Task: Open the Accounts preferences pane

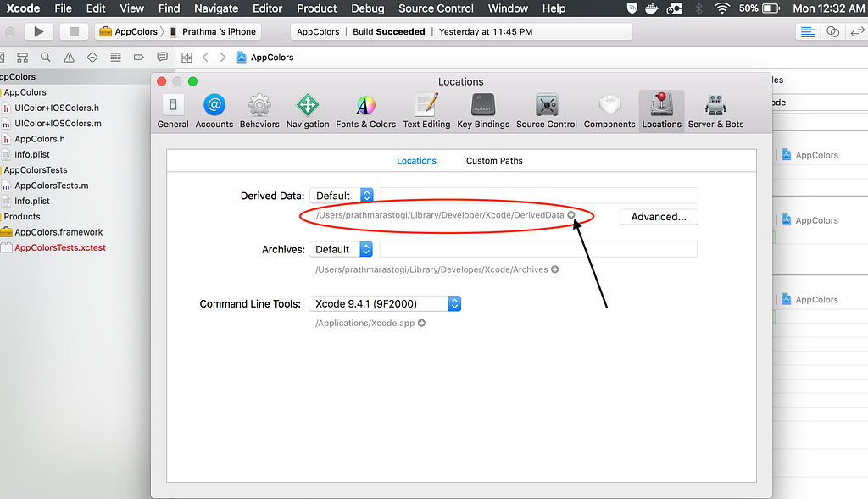Action: pyautogui.click(x=214, y=111)
